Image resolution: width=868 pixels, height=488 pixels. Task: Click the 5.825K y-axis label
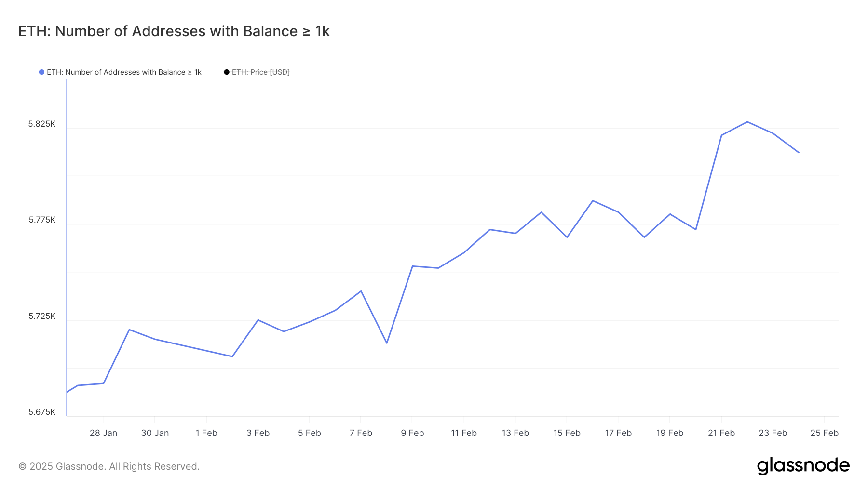click(42, 124)
